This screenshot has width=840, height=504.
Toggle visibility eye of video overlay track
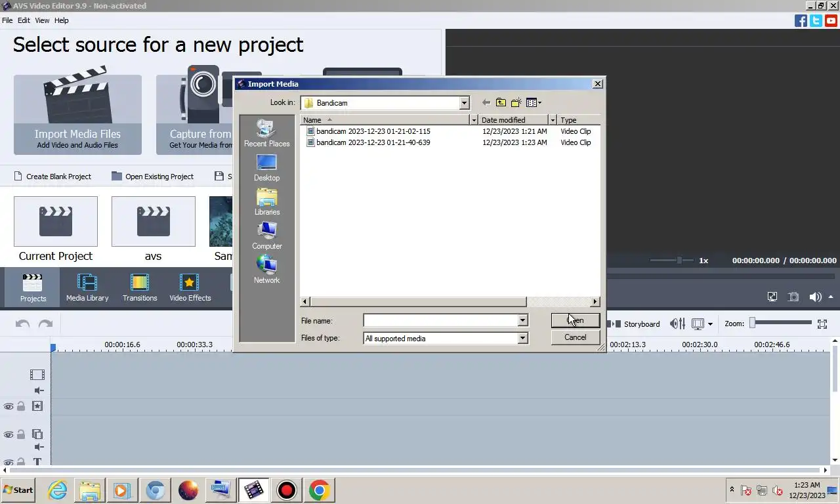click(9, 434)
